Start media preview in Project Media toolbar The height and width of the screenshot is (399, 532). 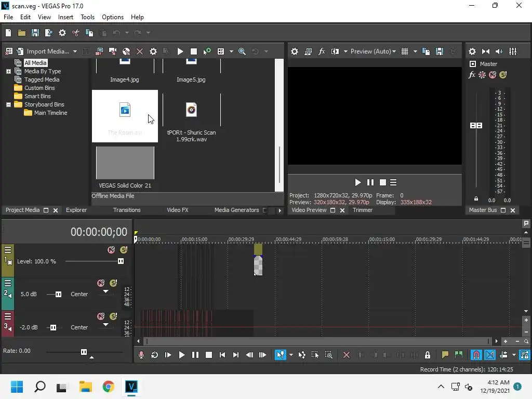(x=180, y=51)
